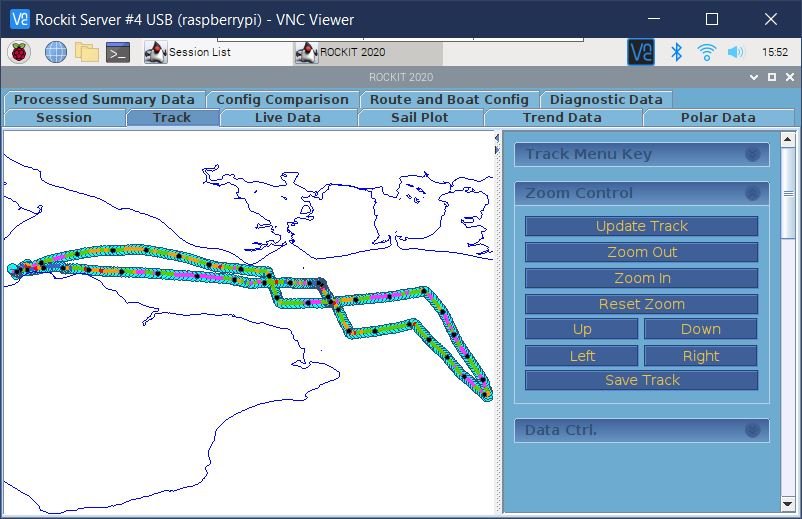The width and height of the screenshot is (802, 519).
Task: Click the Zoom In button
Action: point(641,278)
